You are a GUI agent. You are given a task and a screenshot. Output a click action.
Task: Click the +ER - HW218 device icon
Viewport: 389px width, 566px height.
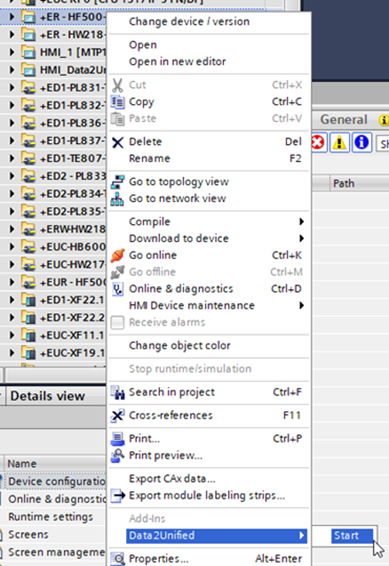tap(28, 35)
